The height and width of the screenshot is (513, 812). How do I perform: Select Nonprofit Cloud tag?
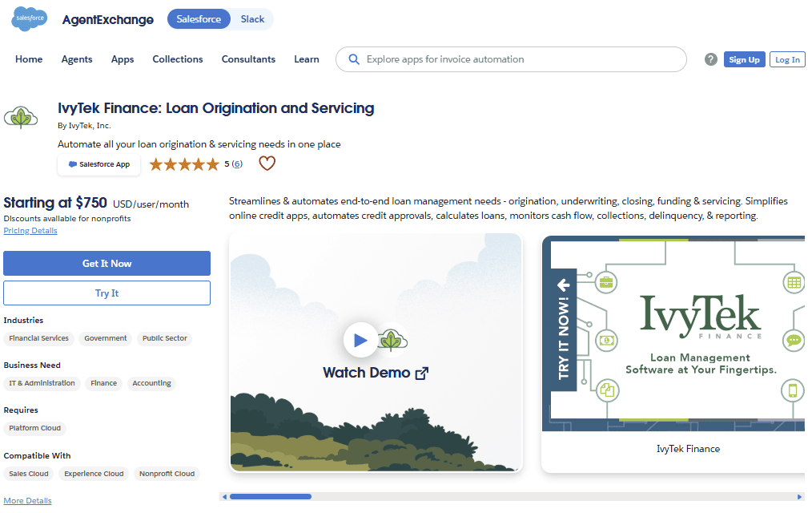point(167,474)
